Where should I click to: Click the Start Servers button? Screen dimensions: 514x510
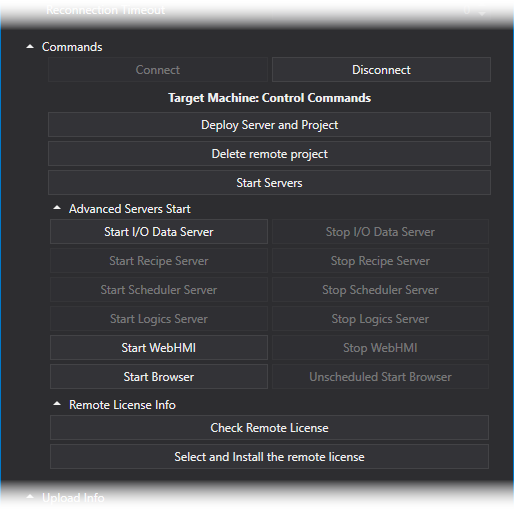[269, 183]
